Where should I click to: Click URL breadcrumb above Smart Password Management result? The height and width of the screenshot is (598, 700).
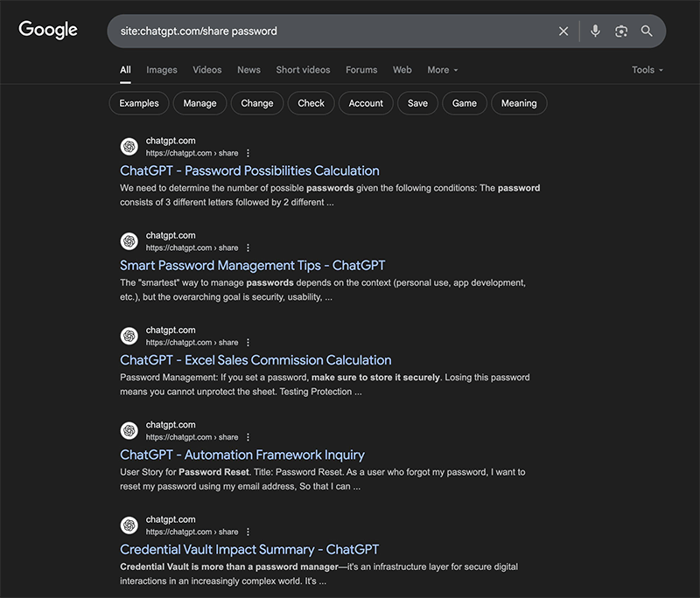(192, 247)
